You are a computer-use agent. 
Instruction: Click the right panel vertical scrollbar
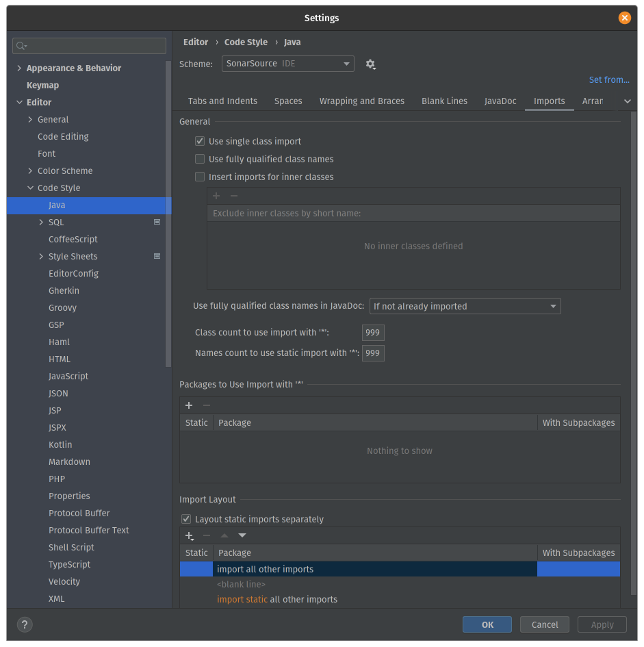(634, 353)
